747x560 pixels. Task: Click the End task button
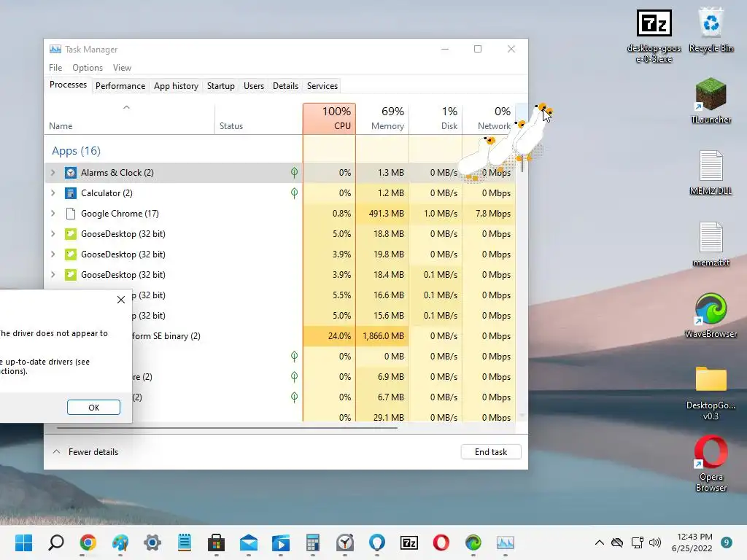[x=491, y=451]
